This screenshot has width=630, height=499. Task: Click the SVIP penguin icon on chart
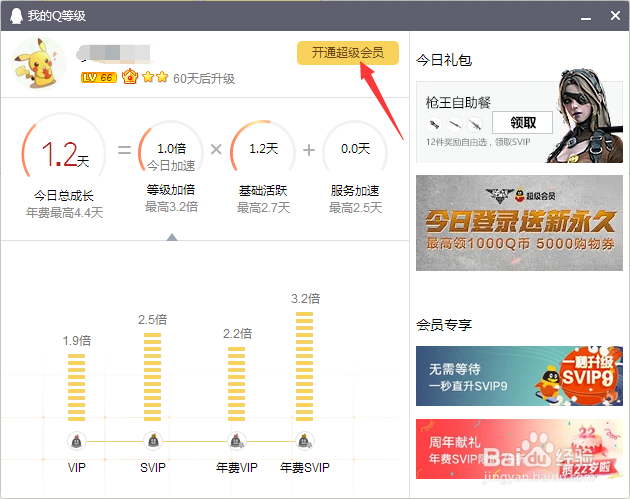point(153,441)
